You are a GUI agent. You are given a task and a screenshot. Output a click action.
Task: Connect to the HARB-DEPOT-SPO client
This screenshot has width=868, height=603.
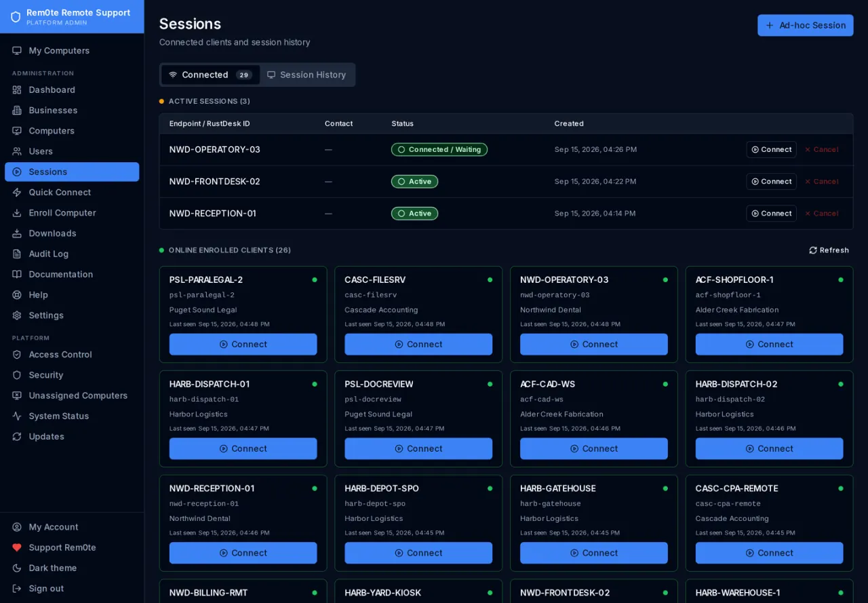[x=418, y=553]
